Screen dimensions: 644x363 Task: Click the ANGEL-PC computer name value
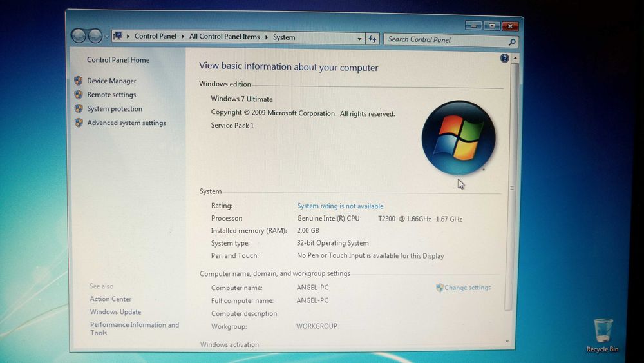312,288
